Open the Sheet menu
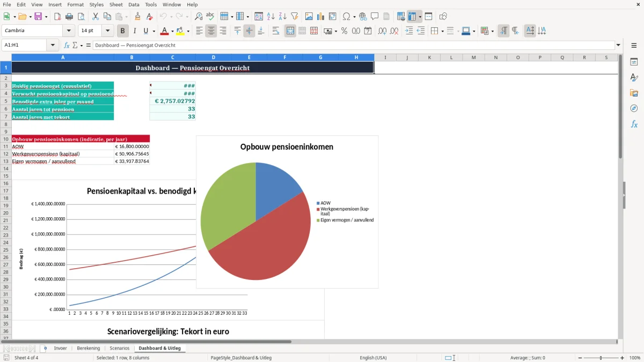This screenshot has width=644, height=362. [x=116, y=4]
